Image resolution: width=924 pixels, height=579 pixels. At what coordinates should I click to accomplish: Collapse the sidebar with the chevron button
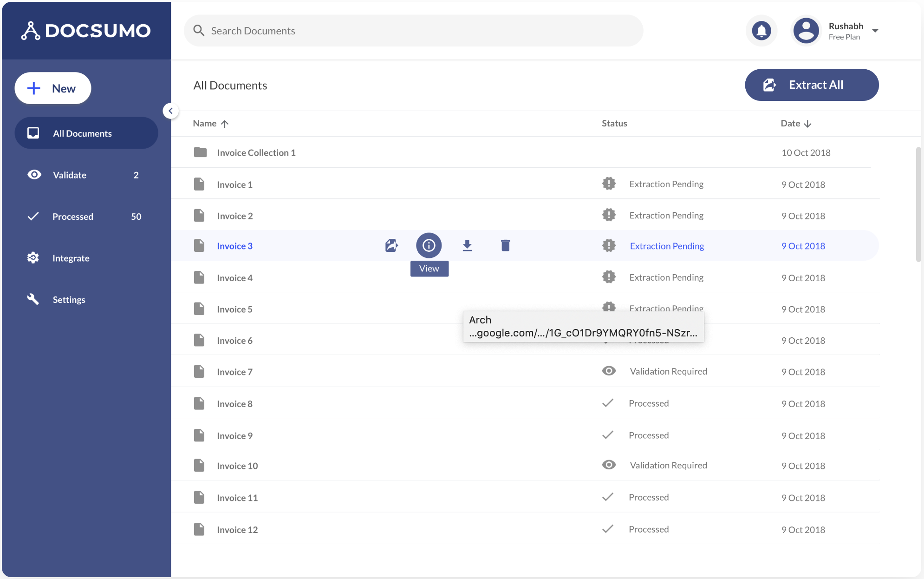[x=171, y=111]
